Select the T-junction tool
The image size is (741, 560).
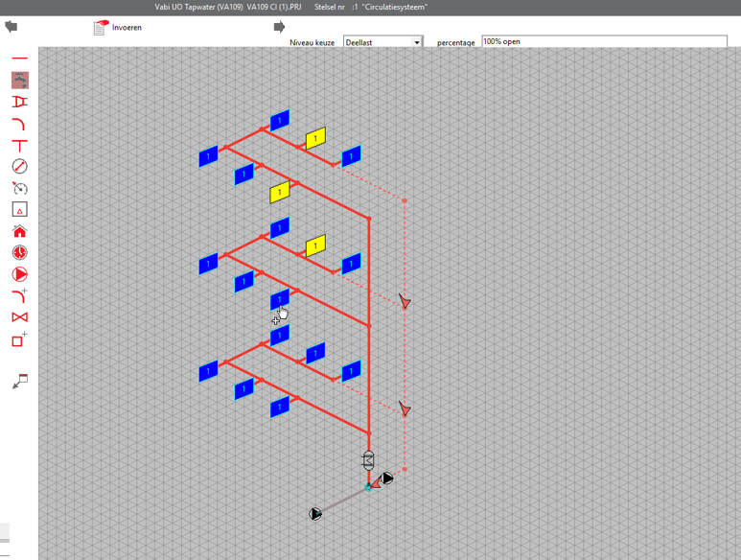[20, 146]
